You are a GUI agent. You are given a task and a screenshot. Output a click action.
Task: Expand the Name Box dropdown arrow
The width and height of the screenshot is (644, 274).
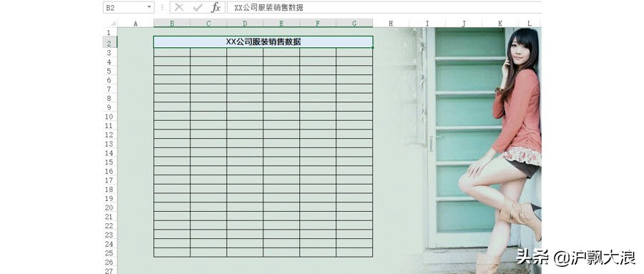click(149, 8)
